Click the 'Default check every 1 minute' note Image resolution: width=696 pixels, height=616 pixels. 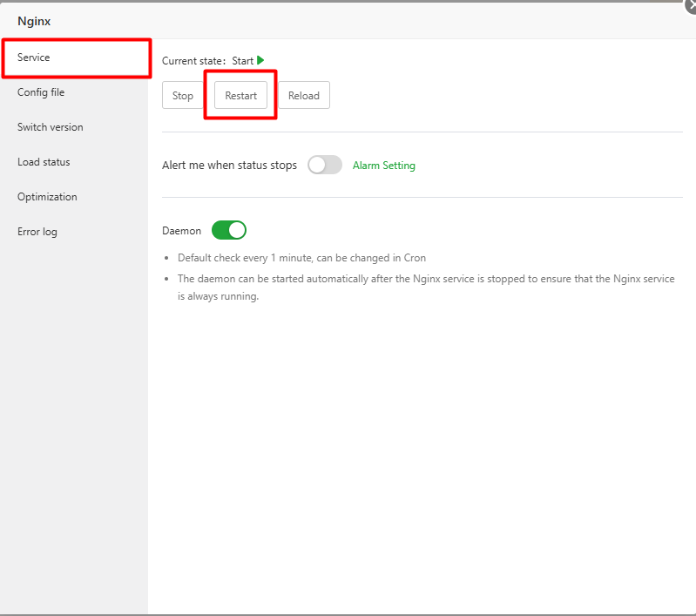(302, 258)
